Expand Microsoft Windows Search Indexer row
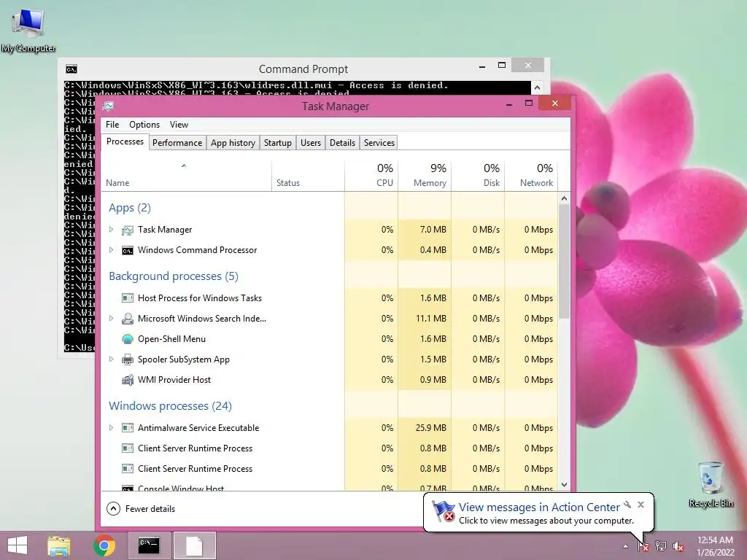Screen dimensions: 747x560 111,318
